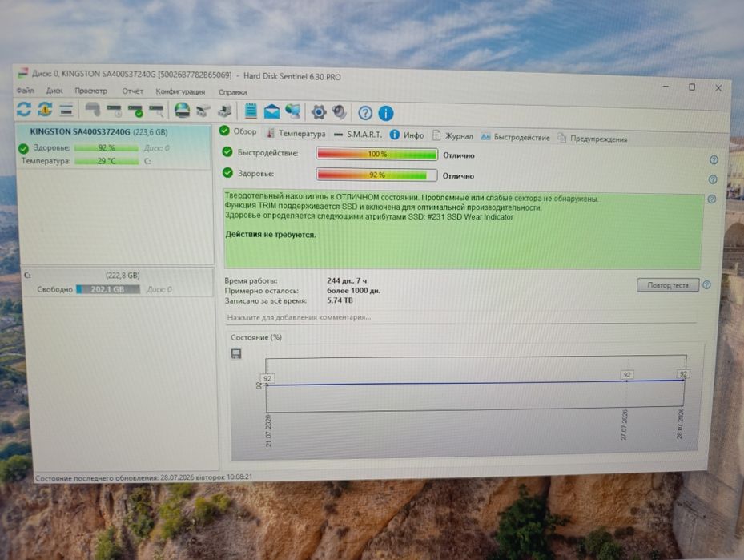Open the blue notepad report icon
Image resolution: width=744 pixels, height=560 pixels.
[x=251, y=111]
